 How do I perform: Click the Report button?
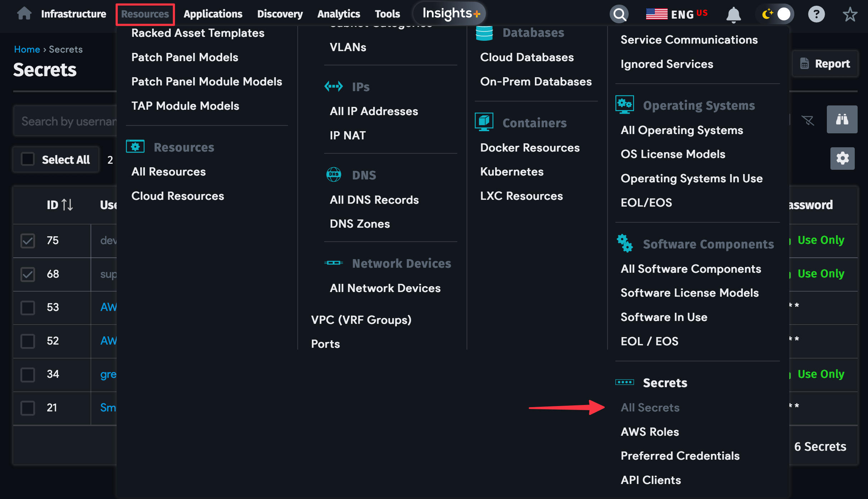tap(826, 64)
